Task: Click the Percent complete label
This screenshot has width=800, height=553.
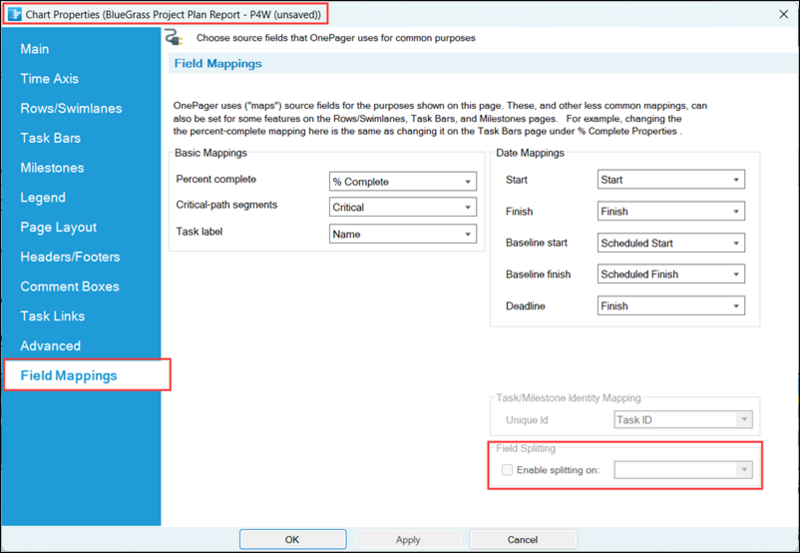Action: pos(216,179)
